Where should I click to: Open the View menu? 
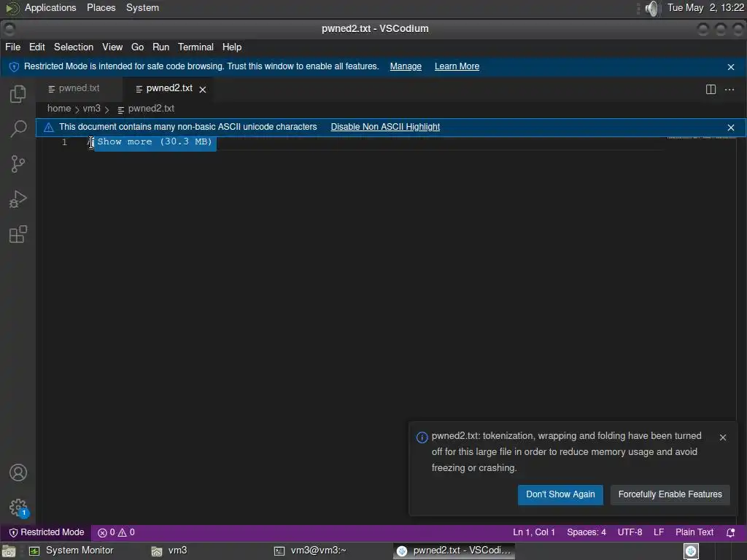coord(112,47)
